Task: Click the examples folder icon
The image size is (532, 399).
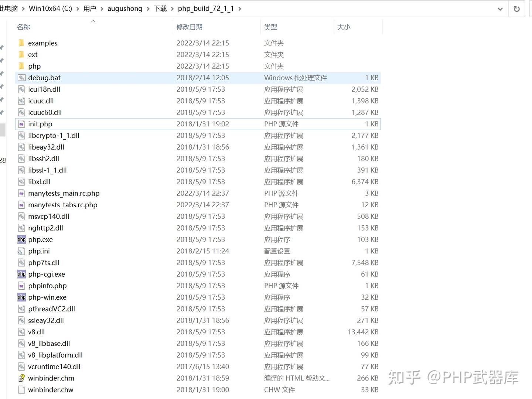Action: (x=21, y=43)
